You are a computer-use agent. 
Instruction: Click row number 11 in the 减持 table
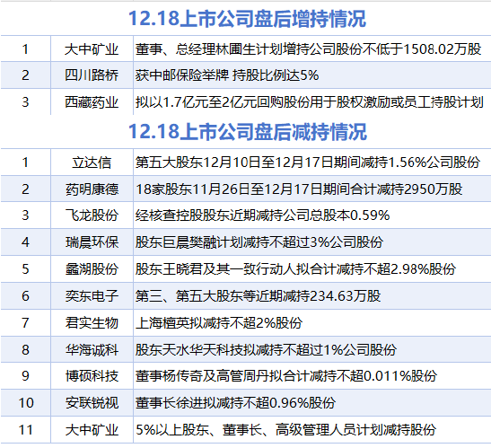tap(26, 430)
